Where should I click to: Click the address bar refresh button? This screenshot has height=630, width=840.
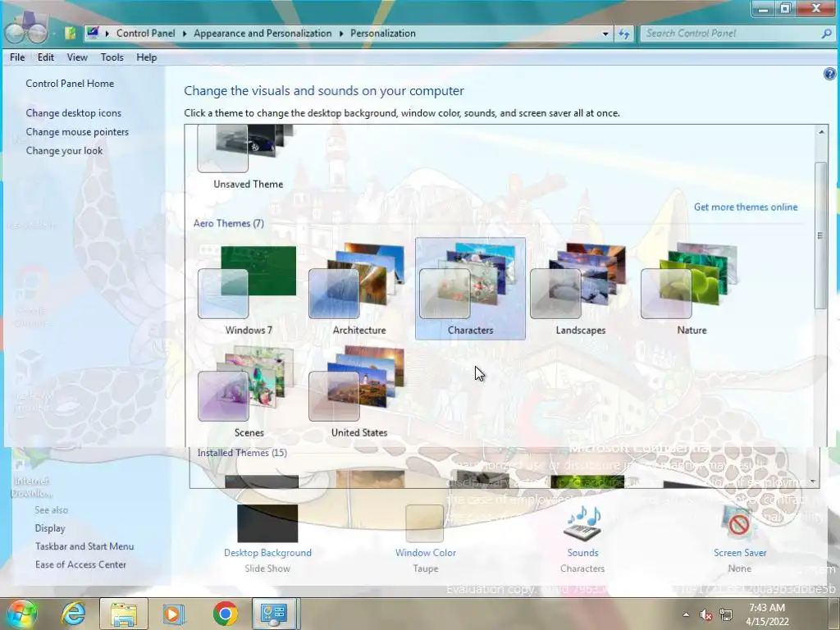(x=624, y=34)
